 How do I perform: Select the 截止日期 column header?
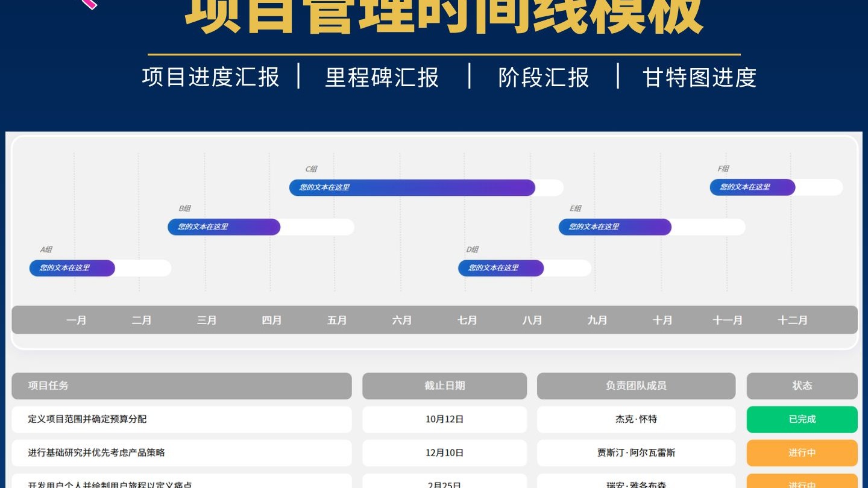pyautogui.click(x=444, y=386)
